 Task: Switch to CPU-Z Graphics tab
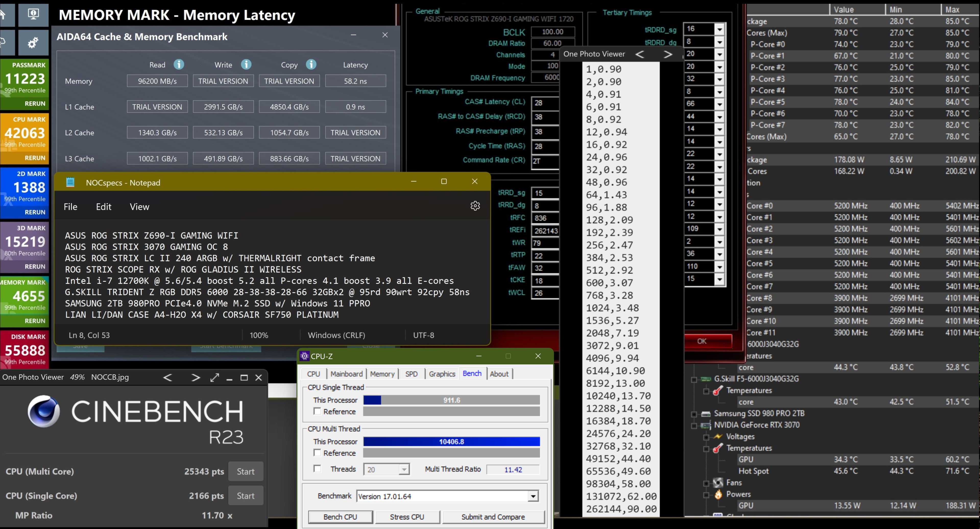(x=442, y=374)
